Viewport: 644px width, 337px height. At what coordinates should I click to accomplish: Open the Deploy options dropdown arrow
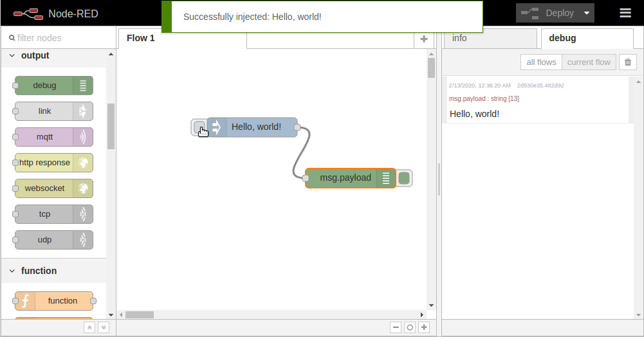(x=587, y=13)
